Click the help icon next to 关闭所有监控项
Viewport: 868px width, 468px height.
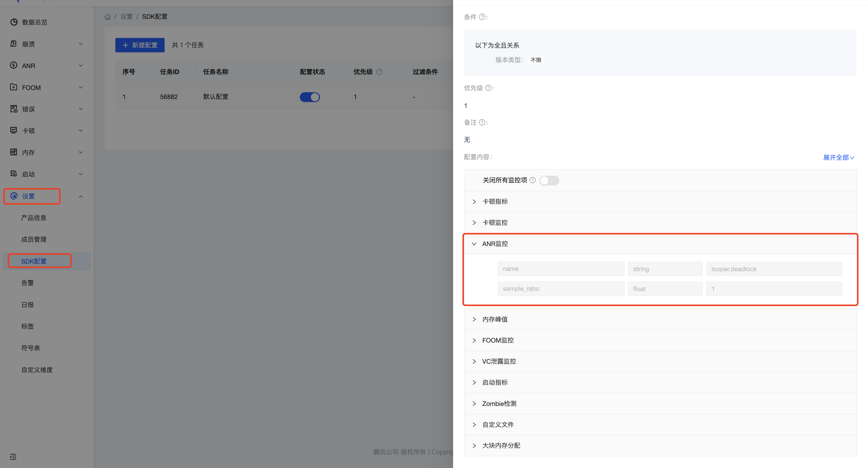tap(533, 180)
